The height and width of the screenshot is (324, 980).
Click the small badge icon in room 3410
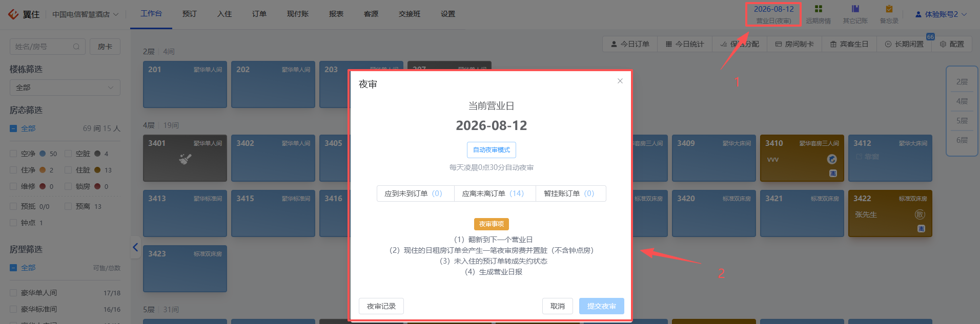[833, 174]
